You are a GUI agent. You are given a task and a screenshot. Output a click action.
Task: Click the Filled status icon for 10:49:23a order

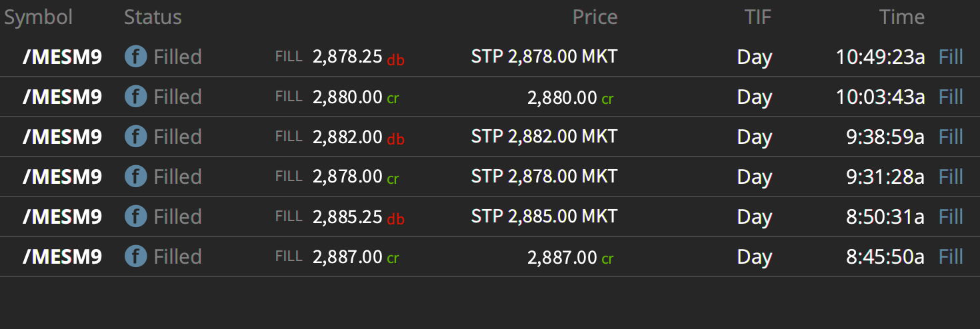pyautogui.click(x=135, y=57)
